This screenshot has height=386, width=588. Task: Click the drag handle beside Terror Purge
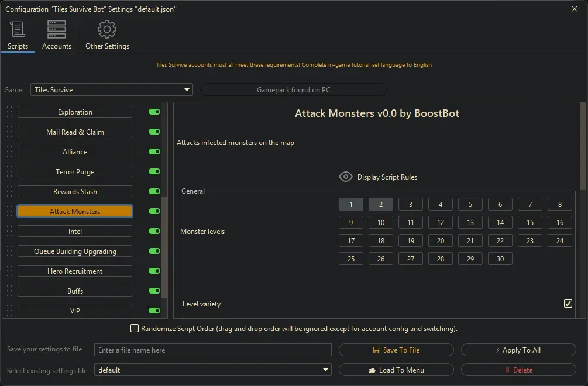(x=9, y=172)
